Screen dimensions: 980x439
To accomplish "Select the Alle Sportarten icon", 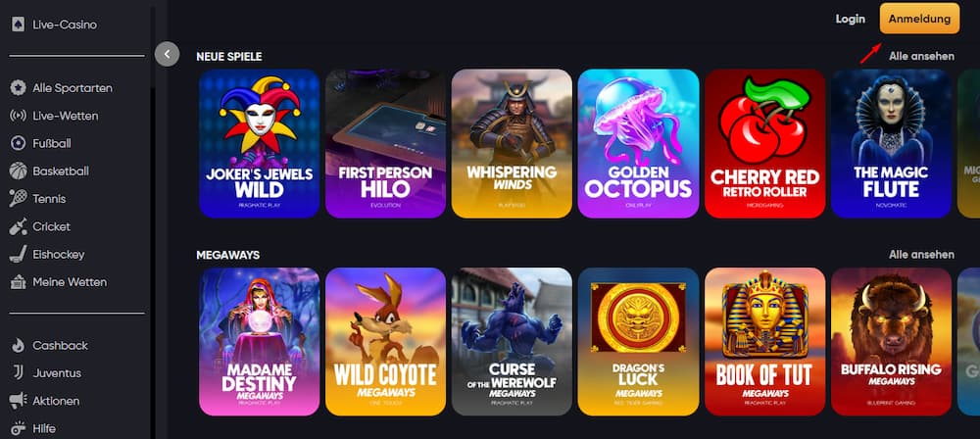I will pyautogui.click(x=18, y=88).
